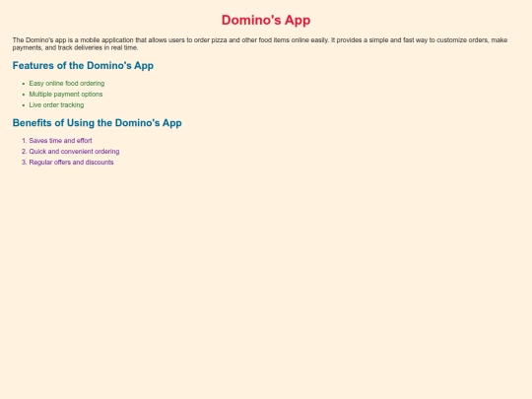The width and height of the screenshot is (532, 399).
Task: Click list item "Easy online food ordering"
Action: tap(67, 84)
